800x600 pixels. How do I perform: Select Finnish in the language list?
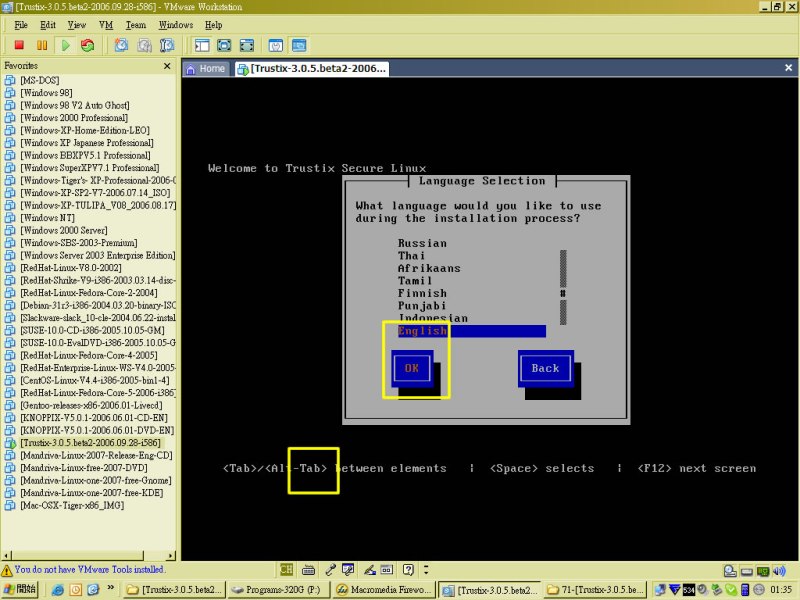(x=422, y=293)
